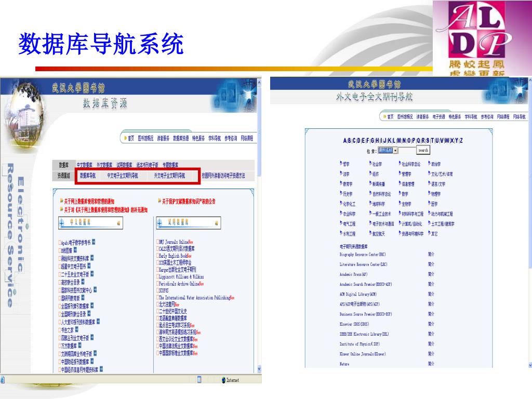Select 数据库导航 in the highlighted row
Viewport: 532px width, 399px height.
click(x=88, y=176)
